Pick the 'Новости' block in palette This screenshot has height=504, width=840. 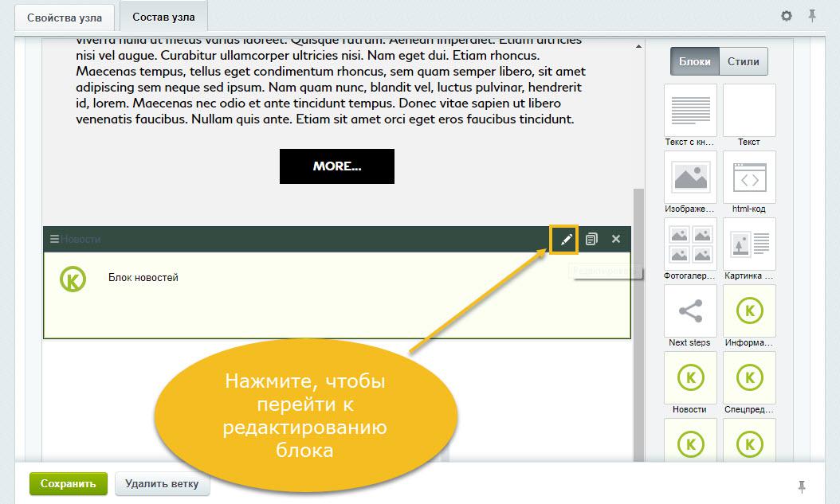[x=690, y=377]
